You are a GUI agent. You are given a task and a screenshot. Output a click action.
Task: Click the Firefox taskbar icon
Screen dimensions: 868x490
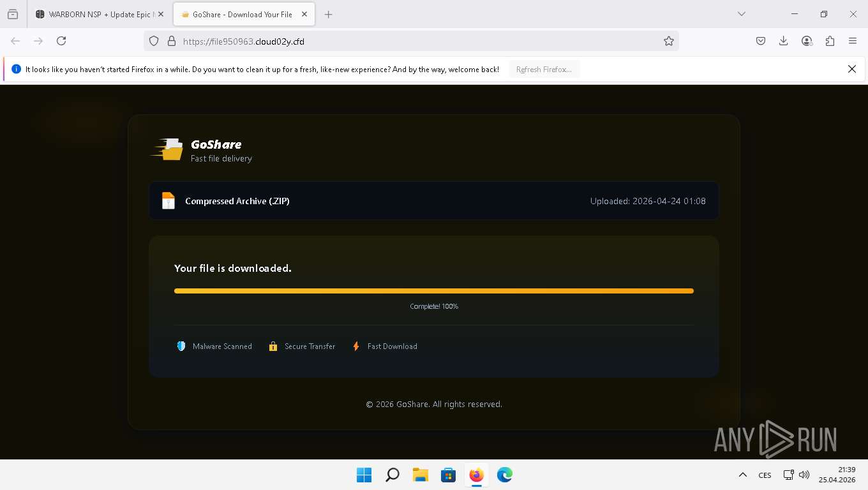(x=476, y=475)
